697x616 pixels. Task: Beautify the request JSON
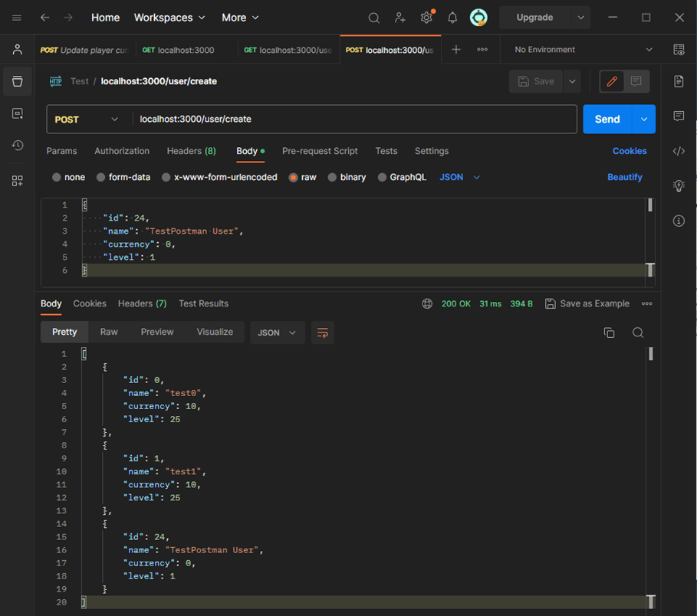pyautogui.click(x=625, y=177)
